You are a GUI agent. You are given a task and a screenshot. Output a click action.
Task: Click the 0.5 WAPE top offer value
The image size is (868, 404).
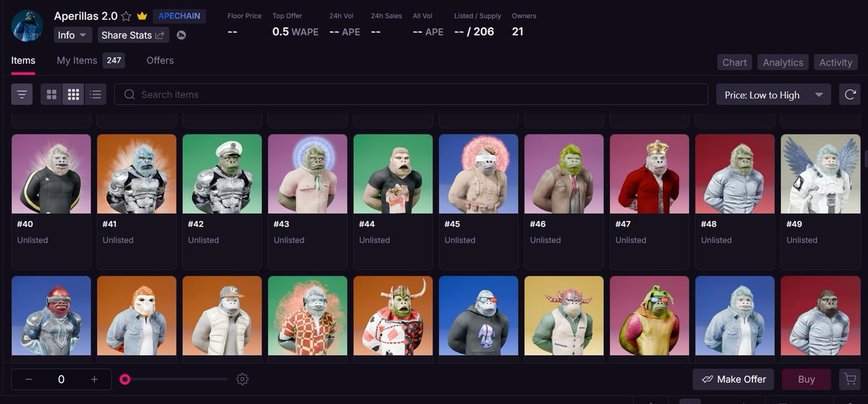(x=295, y=32)
